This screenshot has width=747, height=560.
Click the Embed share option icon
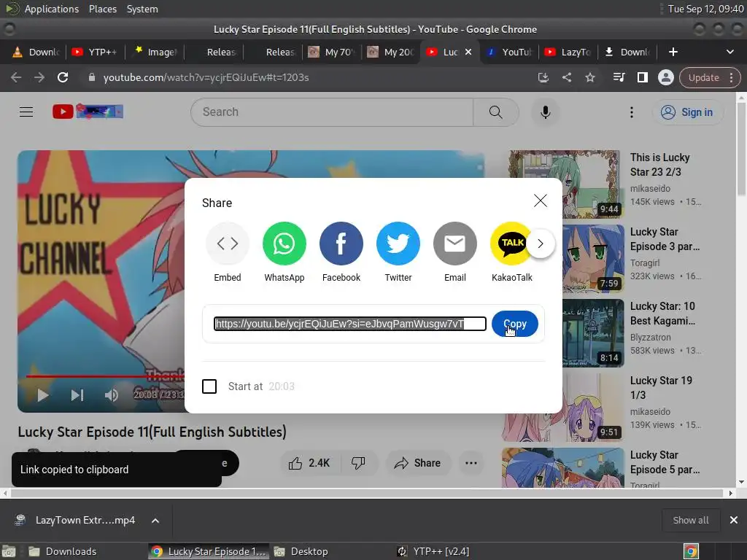click(x=228, y=244)
